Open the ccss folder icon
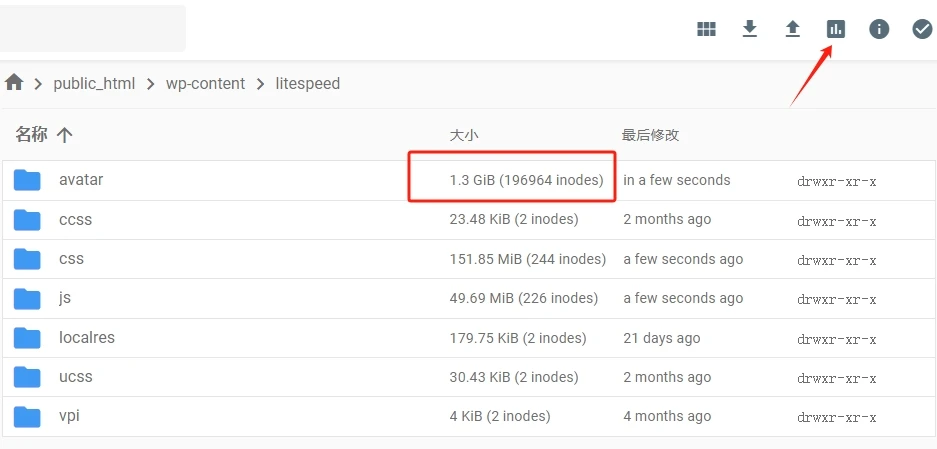This screenshot has width=937, height=449. pyautogui.click(x=27, y=220)
